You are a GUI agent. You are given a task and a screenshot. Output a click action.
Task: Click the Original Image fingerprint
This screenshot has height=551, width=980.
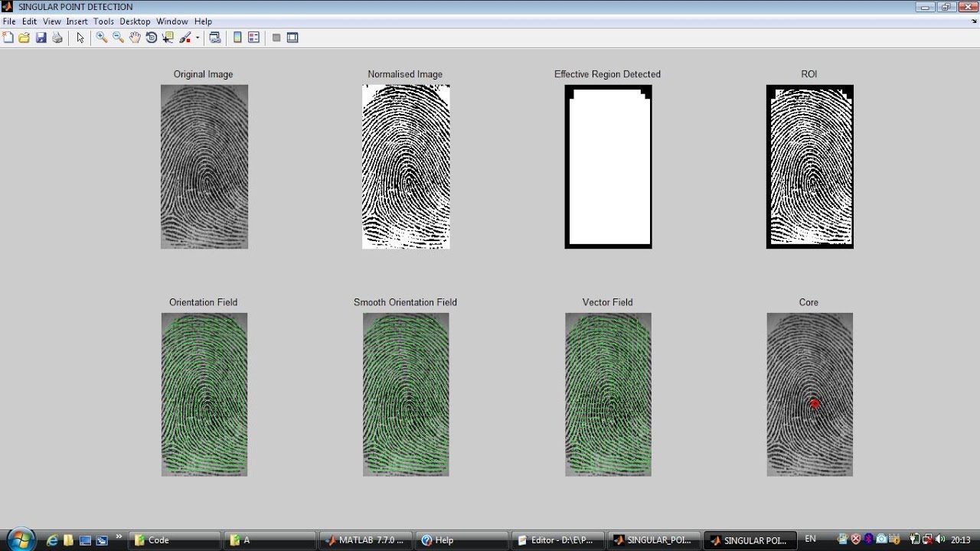(x=204, y=167)
